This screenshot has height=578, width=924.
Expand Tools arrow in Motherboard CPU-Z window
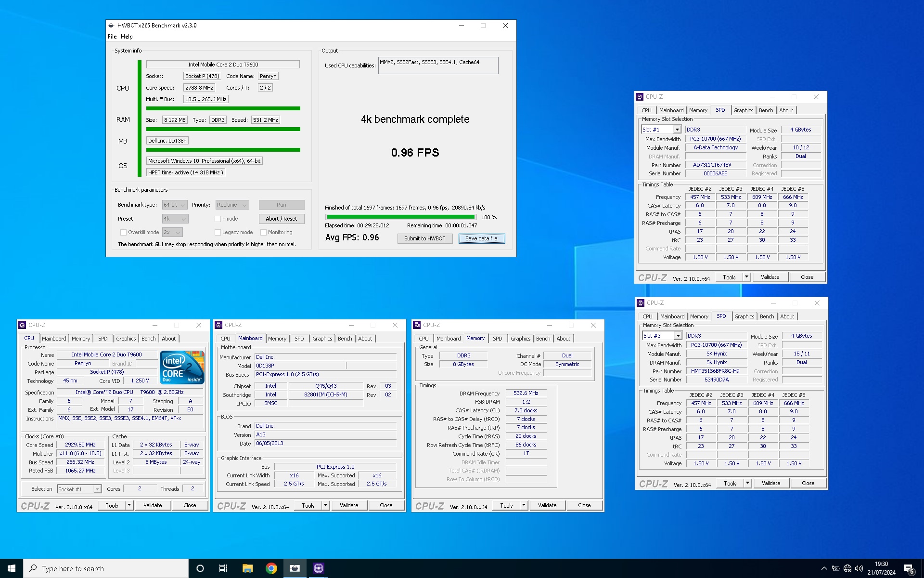click(x=325, y=505)
